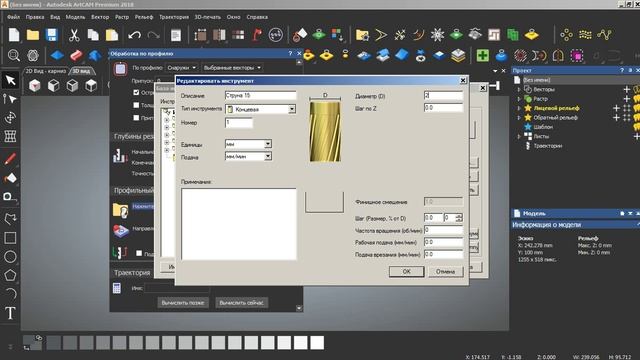Click the snowflake star toolbar icon
The height and width of the screenshot is (360, 640).
click(437, 35)
